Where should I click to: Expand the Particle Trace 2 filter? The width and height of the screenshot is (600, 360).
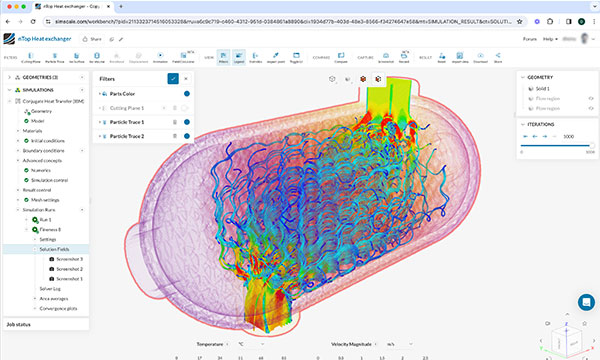tap(100, 136)
